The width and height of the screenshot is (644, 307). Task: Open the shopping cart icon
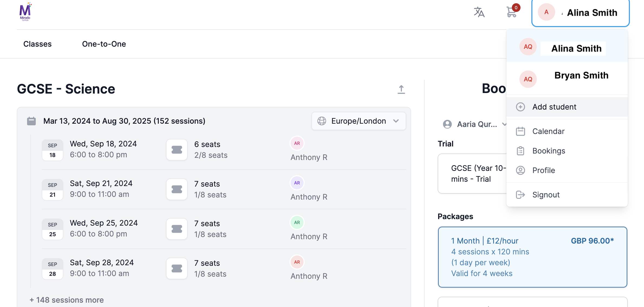point(511,12)
